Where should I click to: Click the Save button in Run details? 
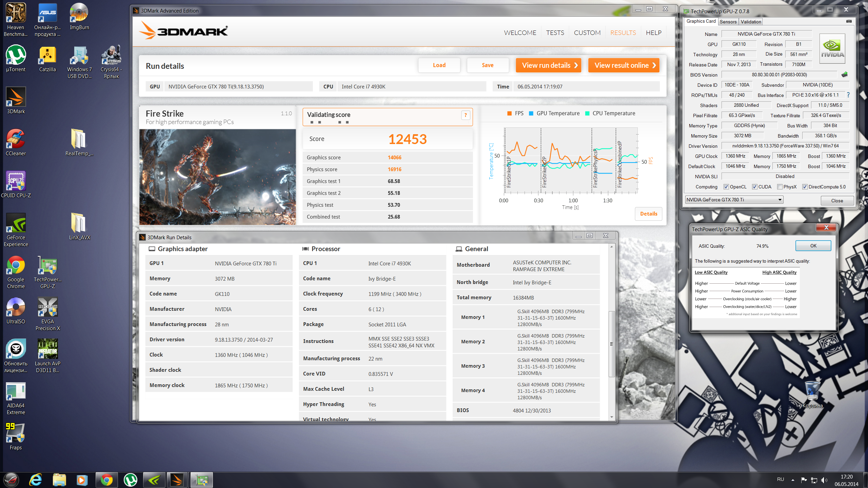coord(488,65)
